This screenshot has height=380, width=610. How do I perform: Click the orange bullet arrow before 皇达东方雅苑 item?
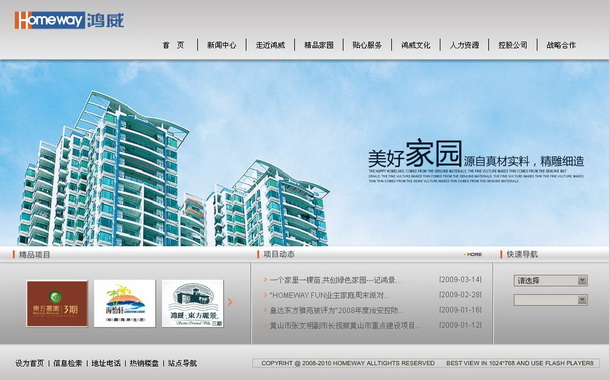(x=265, y=310)
